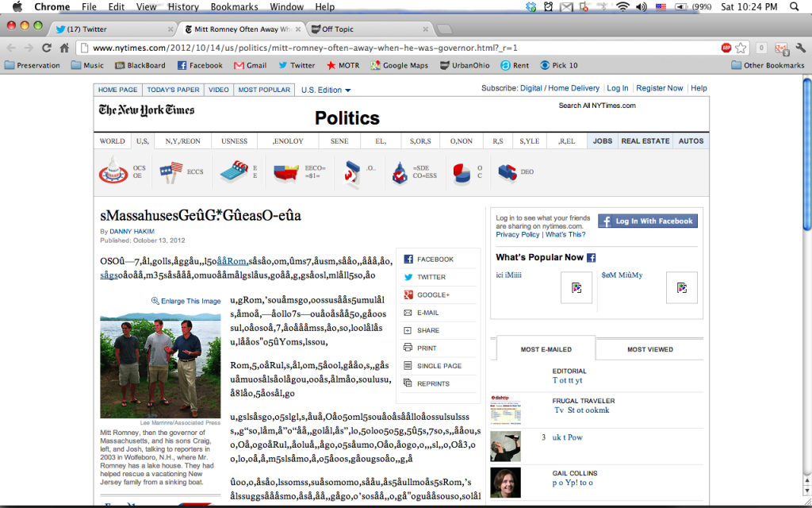Click the Capitol dome election icon

coord(114,170)
